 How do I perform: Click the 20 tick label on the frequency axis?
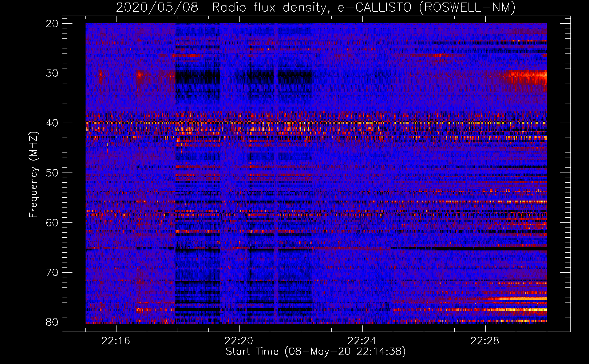pos(52,24)
